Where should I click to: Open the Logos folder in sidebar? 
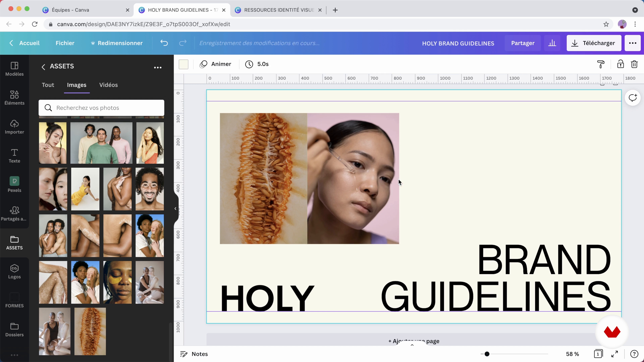coord(14,271)
